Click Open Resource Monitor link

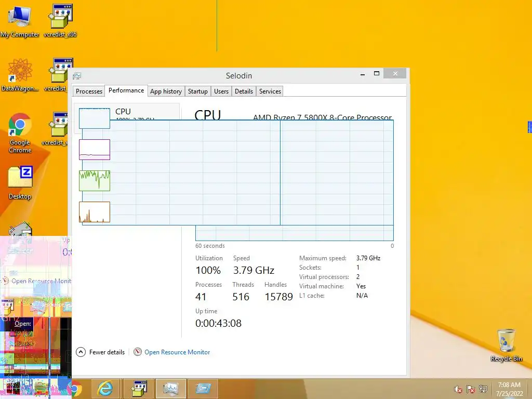177,352
